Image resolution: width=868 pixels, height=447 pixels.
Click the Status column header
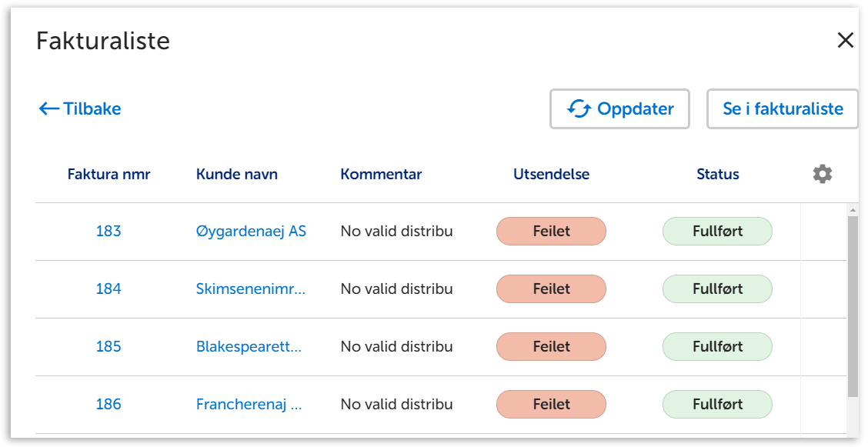coord(717,175)
